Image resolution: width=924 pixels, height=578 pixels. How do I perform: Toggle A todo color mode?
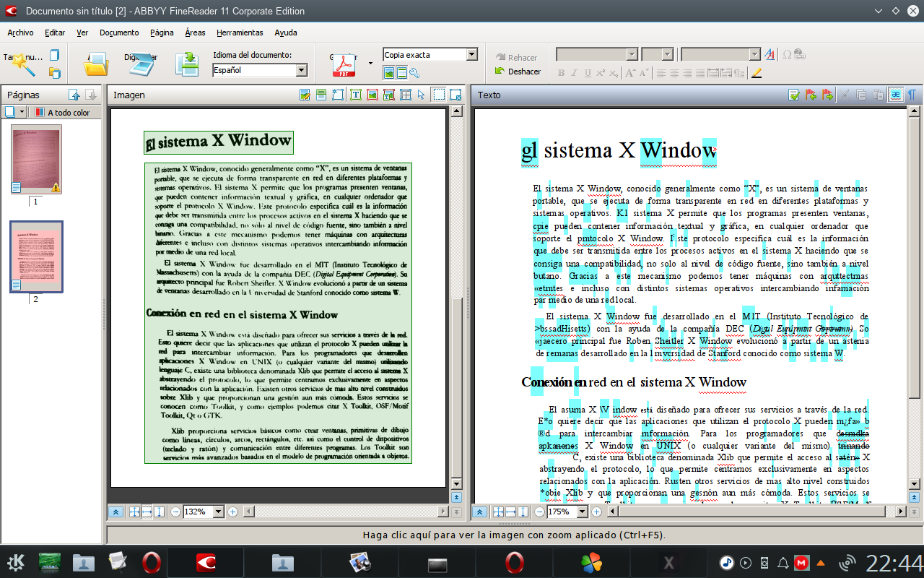(x=63, y=113)
